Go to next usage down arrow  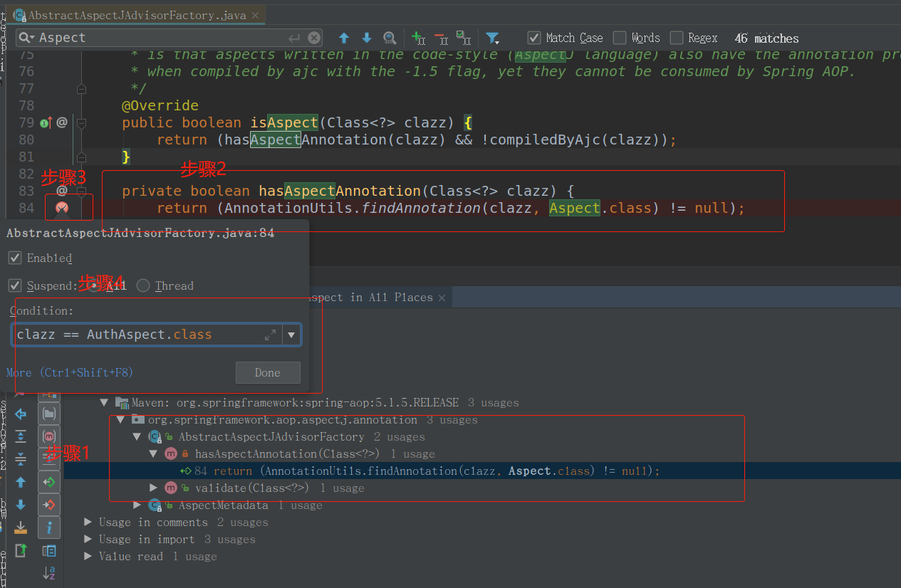[x=21, y=505]
